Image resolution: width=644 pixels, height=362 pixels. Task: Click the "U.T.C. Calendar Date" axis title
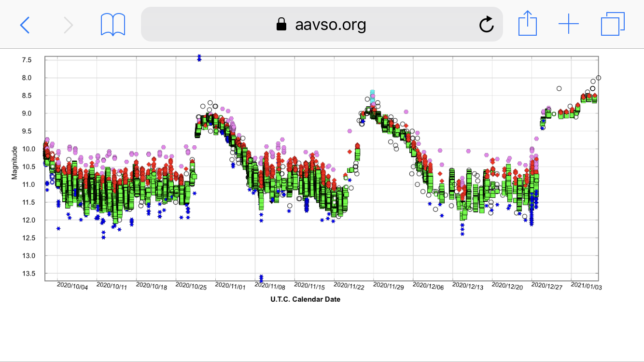coord(305,299)
